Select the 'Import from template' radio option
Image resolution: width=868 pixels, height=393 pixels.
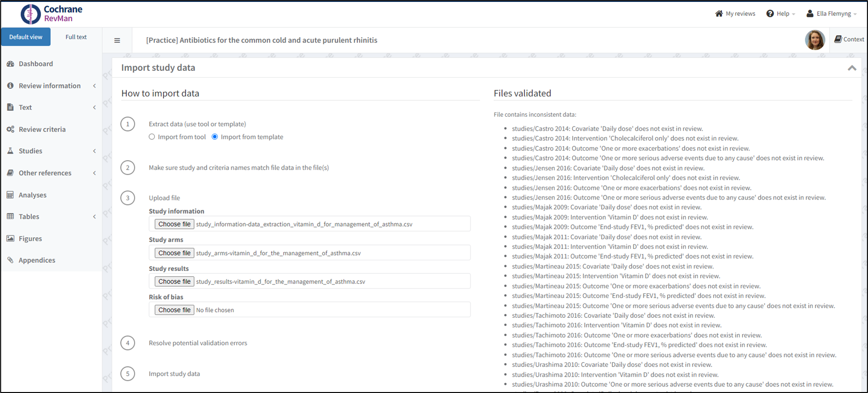click(215, 137)
